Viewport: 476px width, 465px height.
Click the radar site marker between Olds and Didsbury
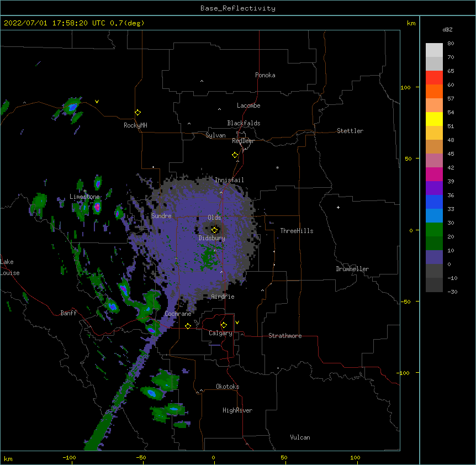click(x=214, y=230)
